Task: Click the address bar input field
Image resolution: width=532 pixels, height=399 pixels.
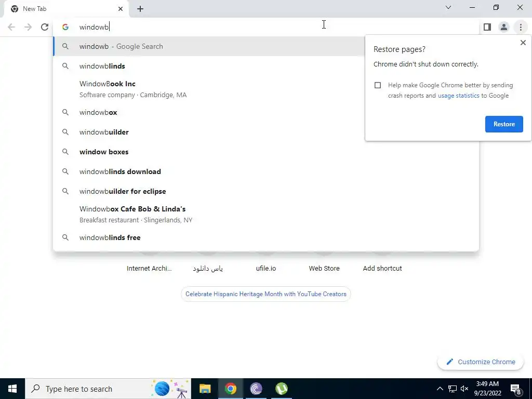Action: tap(267, 27)
